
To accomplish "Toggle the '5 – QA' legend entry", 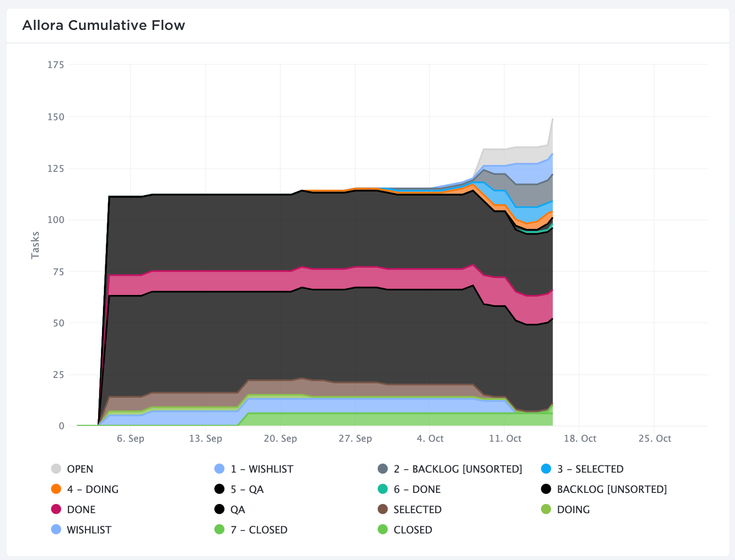I will (x=239, y=489).
